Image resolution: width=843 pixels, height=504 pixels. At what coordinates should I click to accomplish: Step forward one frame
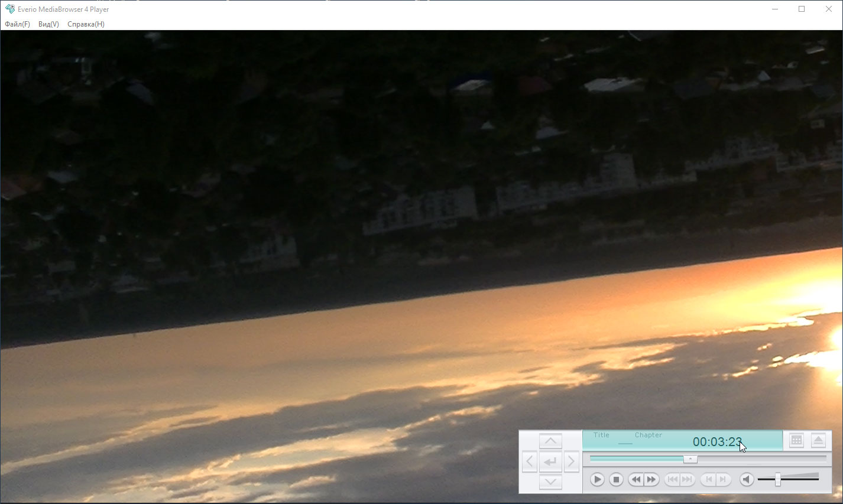tap(724, 480)
